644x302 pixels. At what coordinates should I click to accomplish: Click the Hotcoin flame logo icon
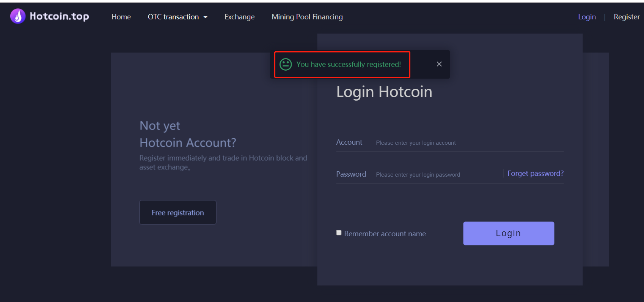18,16
